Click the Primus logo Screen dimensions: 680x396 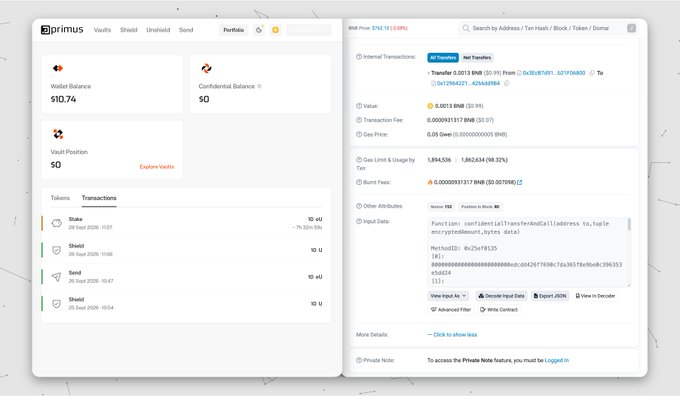pos(62,29)
